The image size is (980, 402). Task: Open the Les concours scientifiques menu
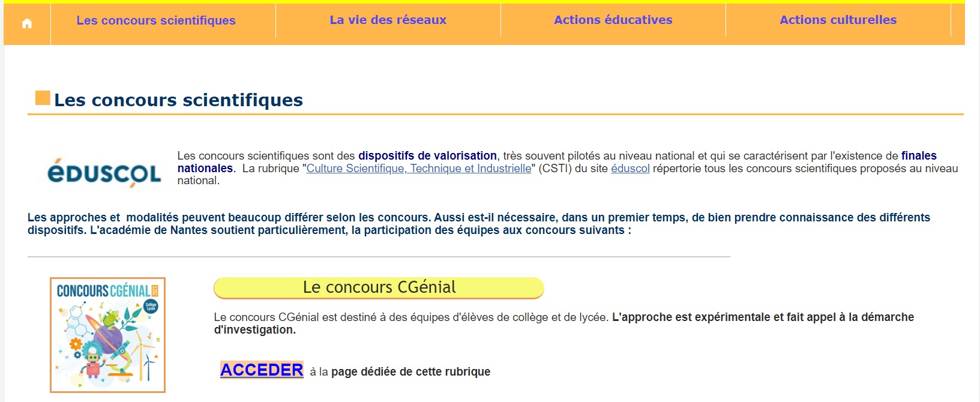pos(155,20)
